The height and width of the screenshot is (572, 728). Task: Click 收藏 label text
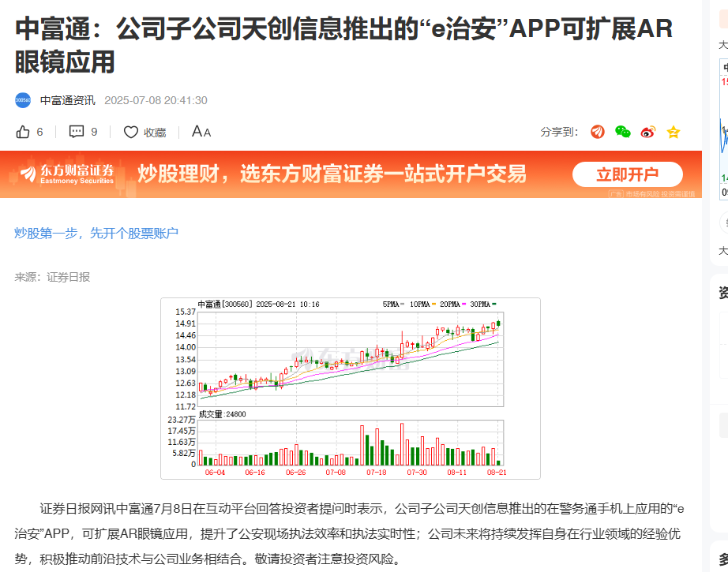(155, 133)
